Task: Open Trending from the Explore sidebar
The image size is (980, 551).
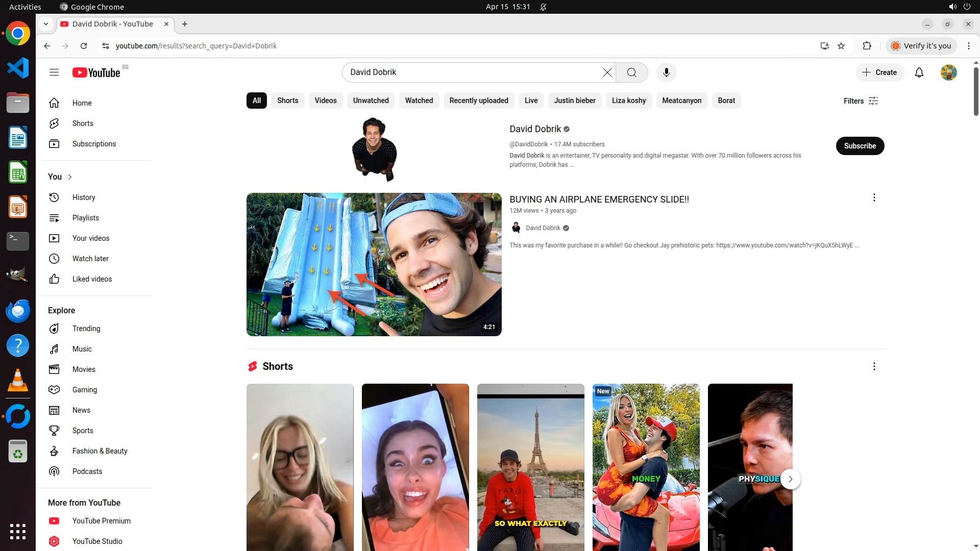Action: coord(86,329)
